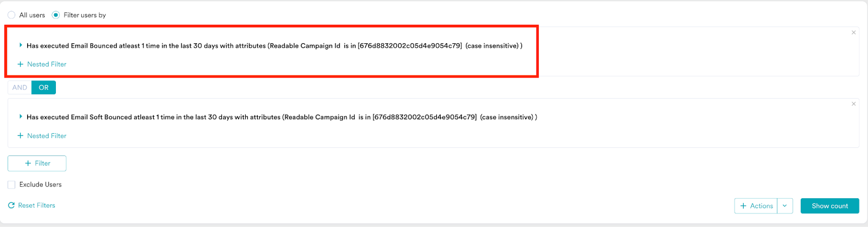Switch filter logic to AND
Screen dimensions: 868x227
[x=20, y=88]
